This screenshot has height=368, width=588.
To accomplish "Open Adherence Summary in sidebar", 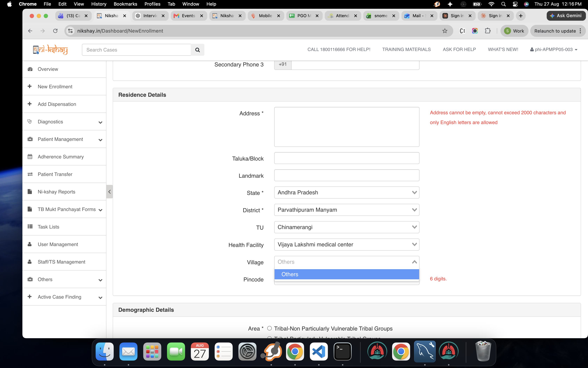I will point(64,157).
